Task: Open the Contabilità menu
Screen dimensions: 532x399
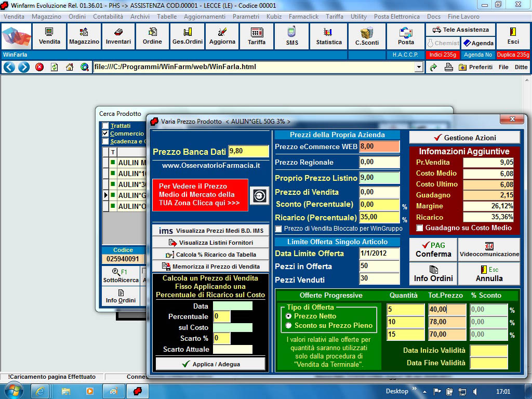Action: [108, 17]
